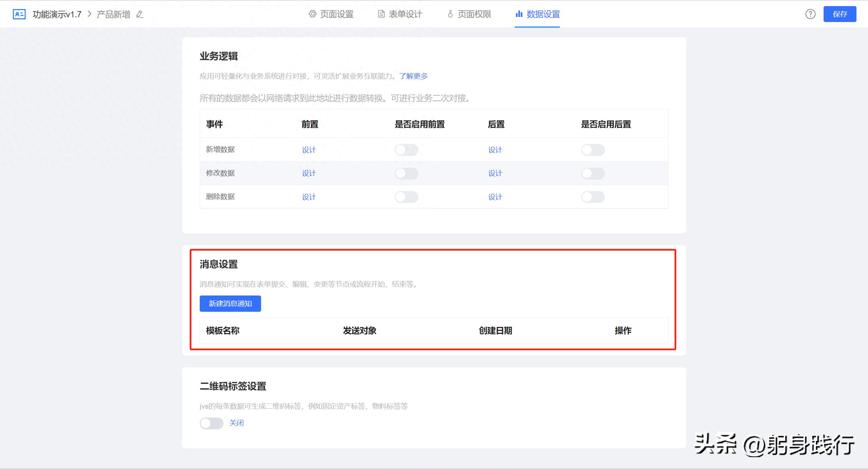This screenshot has height=469, width=868.
Task: Open 前置 设计 link for 删除数据
Action: coord(309,197)
